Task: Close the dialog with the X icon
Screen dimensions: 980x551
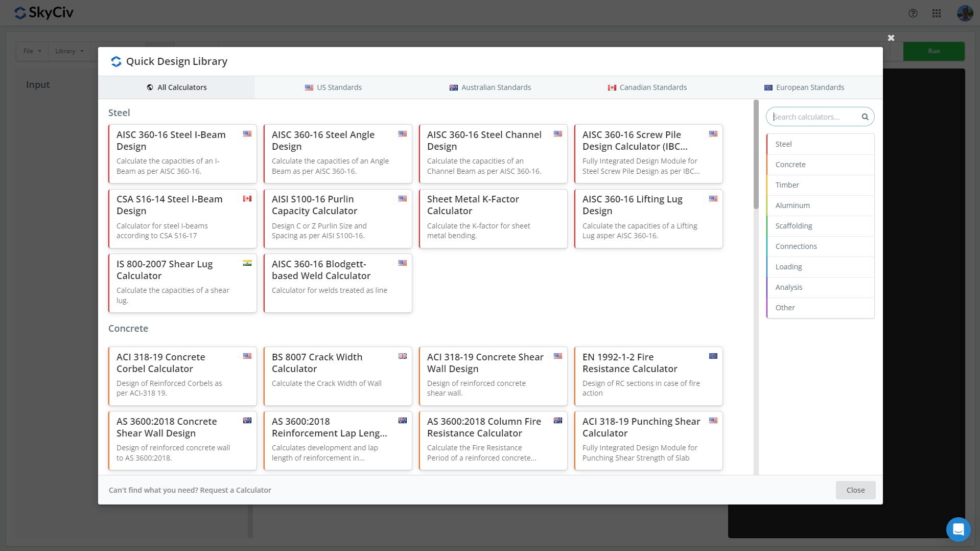Action: click(891, 38)
